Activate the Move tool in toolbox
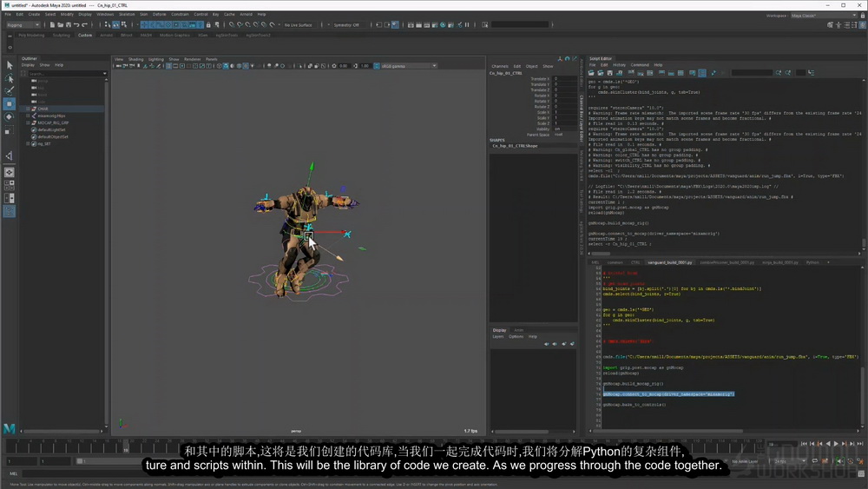This screenshot has width=868, height=489. point(10,103)
